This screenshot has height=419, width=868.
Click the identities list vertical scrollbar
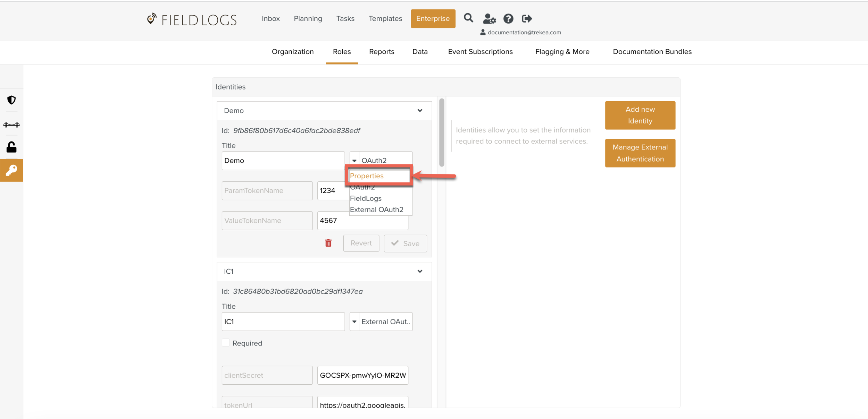pos(442,133)
